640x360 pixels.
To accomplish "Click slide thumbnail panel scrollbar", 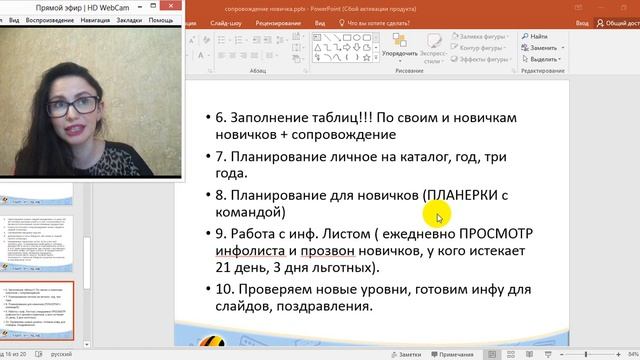I will [x=87, y=264].
